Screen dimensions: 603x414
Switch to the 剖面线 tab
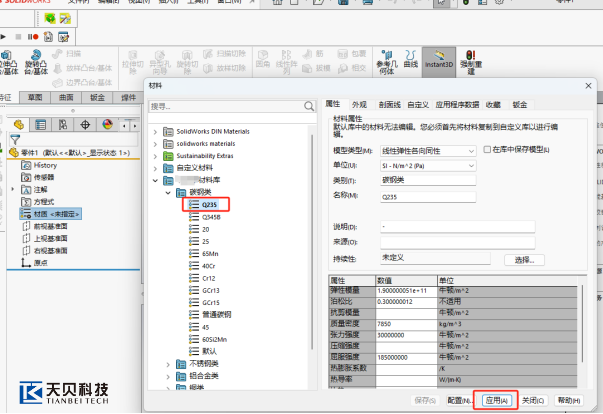pyautogui.click(x=390, y=105)
